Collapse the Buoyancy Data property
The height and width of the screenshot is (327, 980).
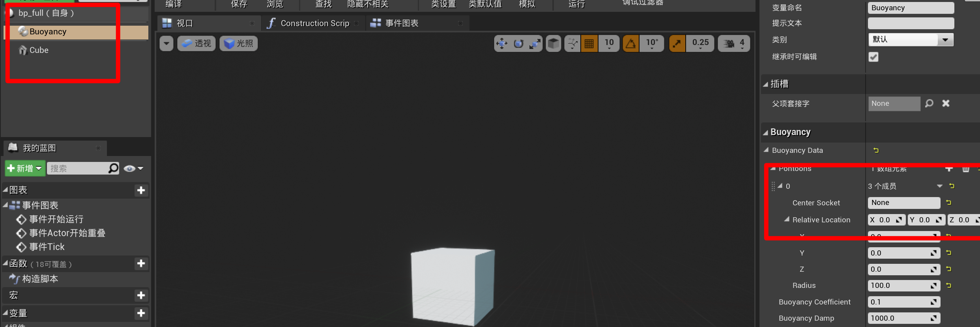[766, 150]
